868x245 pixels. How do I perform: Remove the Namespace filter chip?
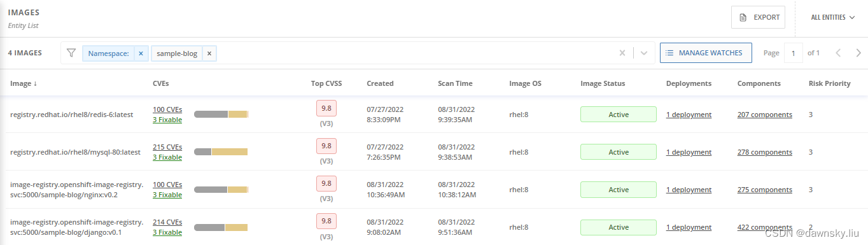pyautogui.click(x=141, y=53)
